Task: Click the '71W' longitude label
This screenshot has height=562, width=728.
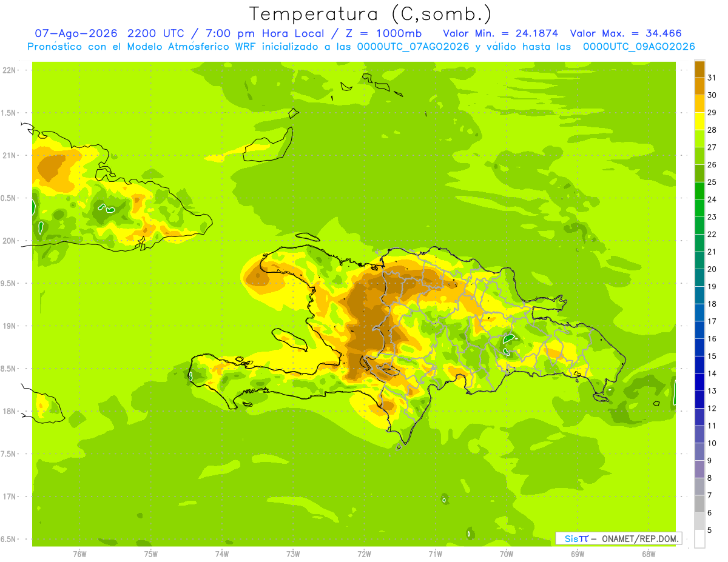Action: click(x=435, y=554)
